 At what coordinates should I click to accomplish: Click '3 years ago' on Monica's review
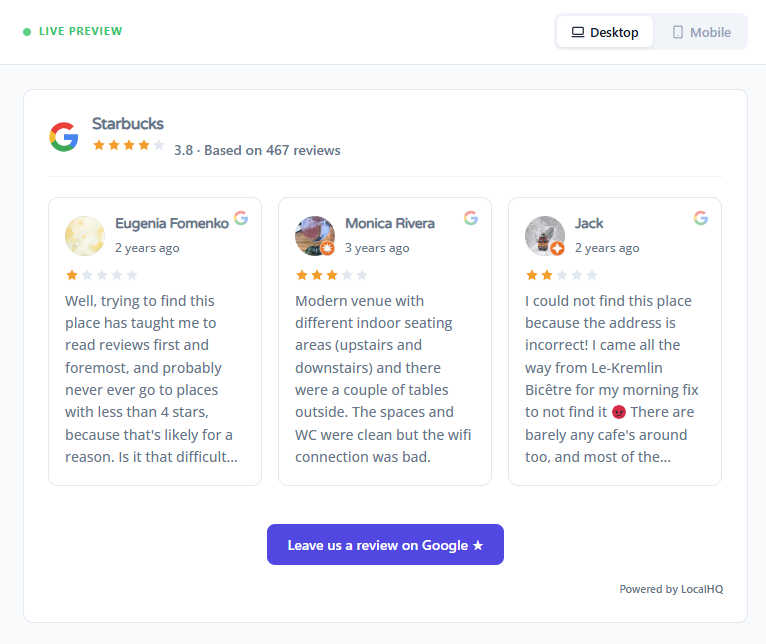click(x=377, y=248)
